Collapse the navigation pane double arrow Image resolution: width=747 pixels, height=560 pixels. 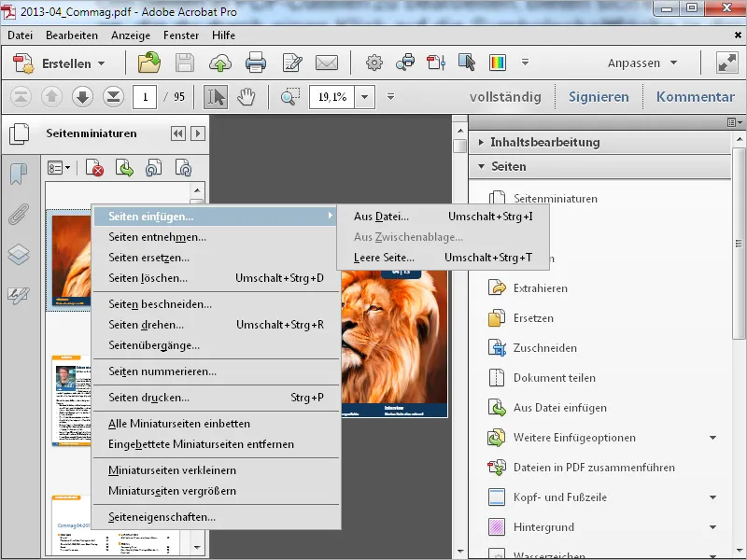pyautogui.click(x=178, y=133)
